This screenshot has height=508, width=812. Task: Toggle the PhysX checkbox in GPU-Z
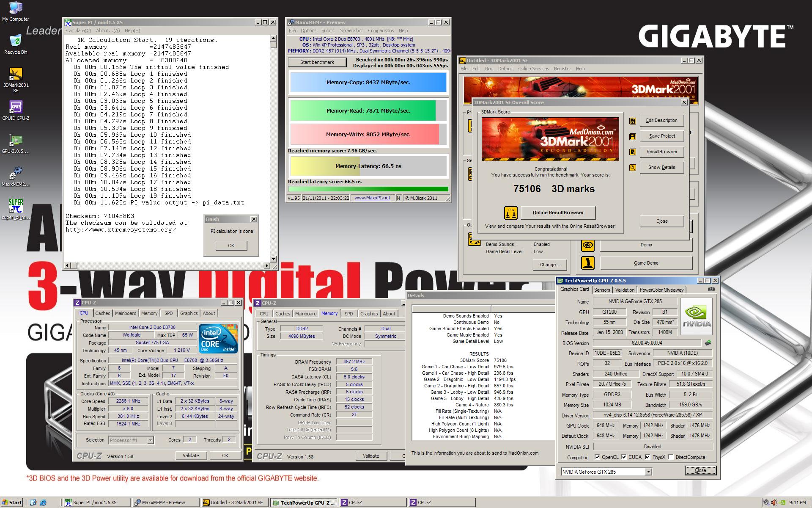coord(647,457)
